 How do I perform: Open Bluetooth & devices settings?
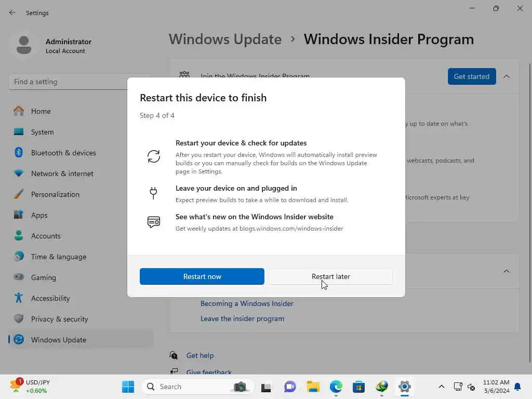tap(81, 153)
